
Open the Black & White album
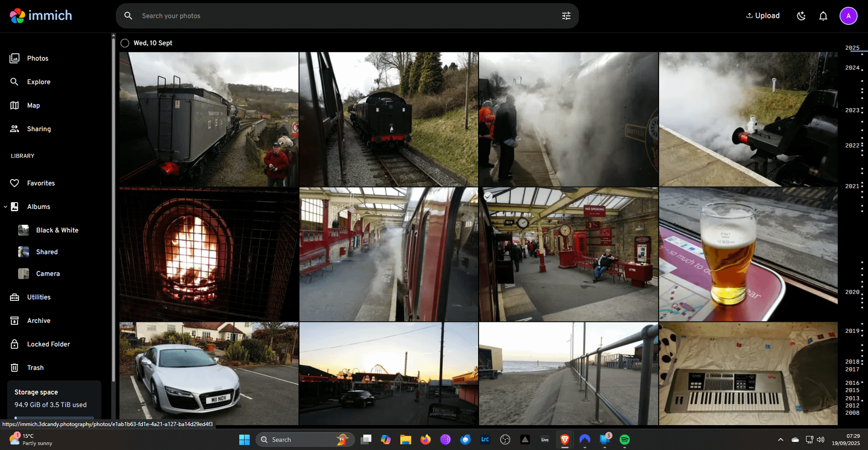tap(57, 230)
